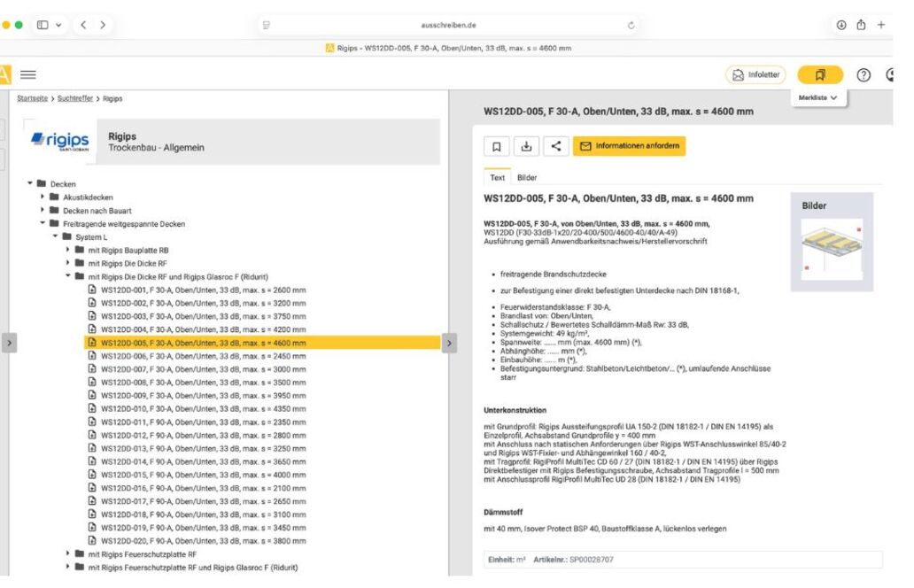Click folder icon next to Akustikdecken
This screenshot has height=588, width=914.
(54, 197)
